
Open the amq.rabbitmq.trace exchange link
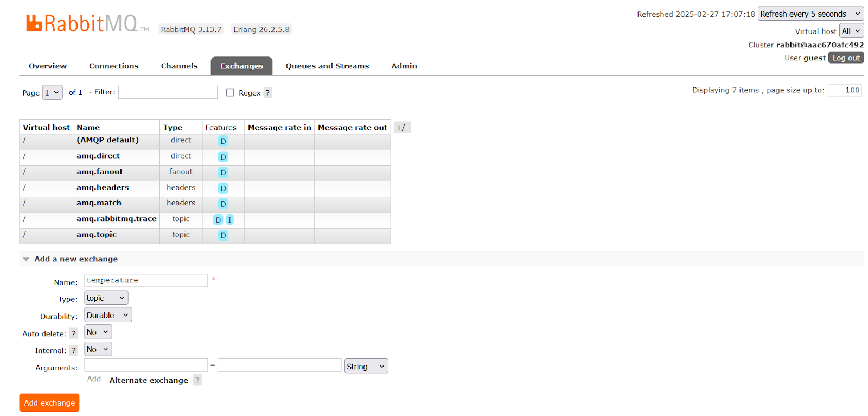coord(117,219)
